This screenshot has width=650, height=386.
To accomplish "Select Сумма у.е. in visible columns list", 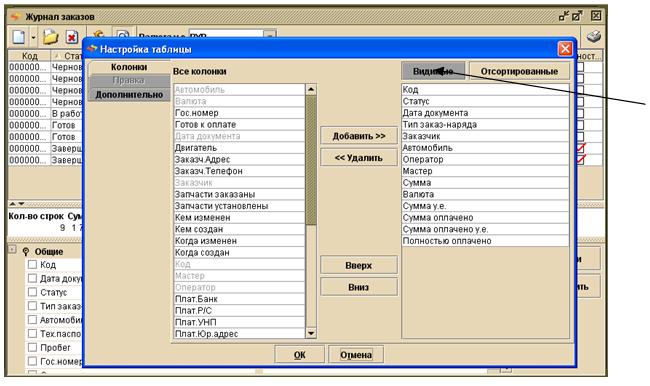I will 485,206.
